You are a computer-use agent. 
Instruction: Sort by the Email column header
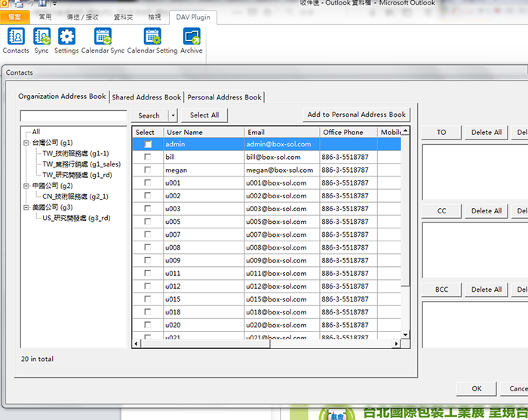tap(282, 132)
